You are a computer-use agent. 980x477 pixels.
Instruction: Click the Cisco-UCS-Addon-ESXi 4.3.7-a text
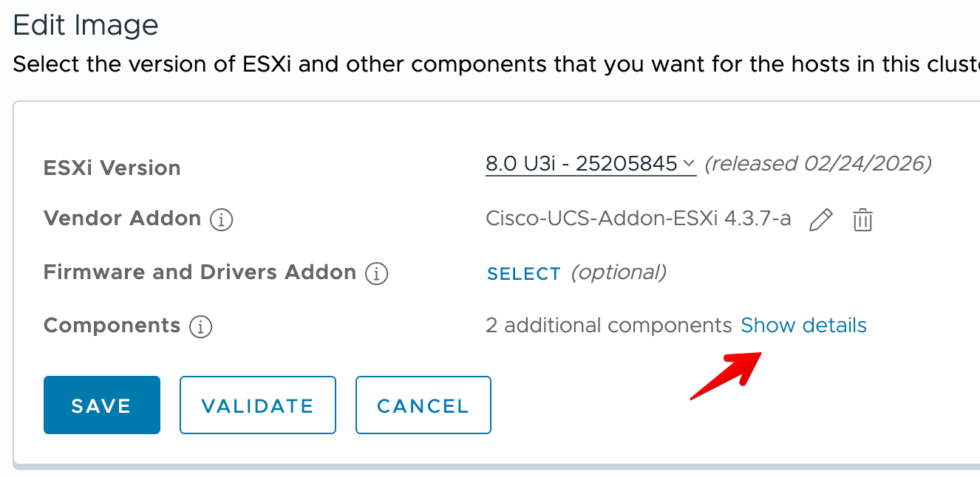click(x=639, y=219)
